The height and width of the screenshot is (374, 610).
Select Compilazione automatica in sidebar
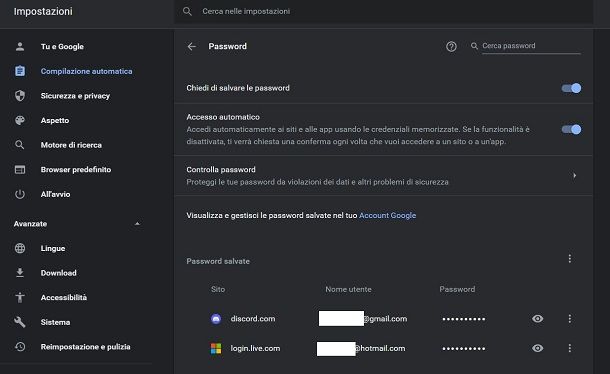tap(86, 71)
